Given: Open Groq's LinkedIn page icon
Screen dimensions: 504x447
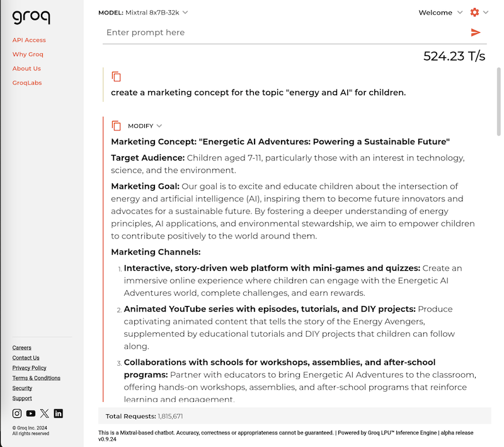Looking at the screenshot, I should (x=59, y=414).
